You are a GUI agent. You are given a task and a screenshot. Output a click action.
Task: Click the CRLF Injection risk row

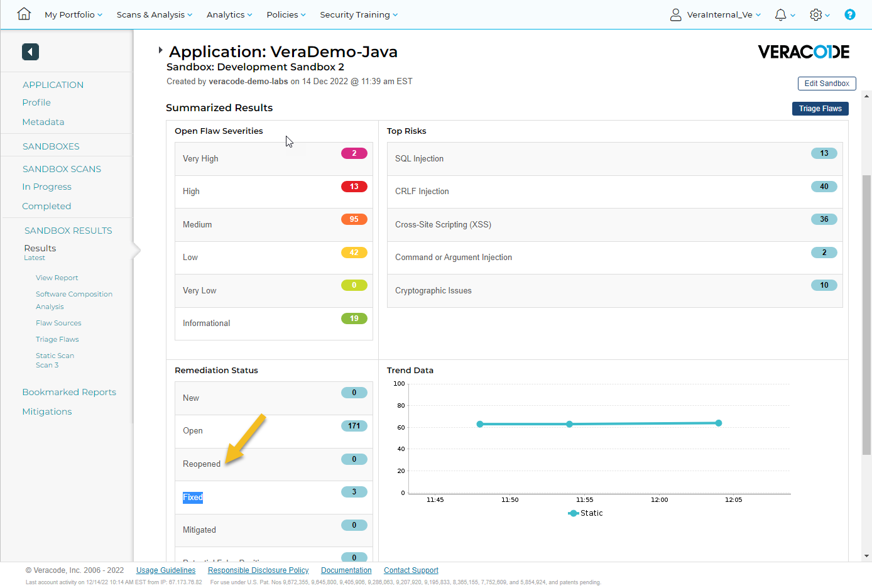[x=614, y=192]
